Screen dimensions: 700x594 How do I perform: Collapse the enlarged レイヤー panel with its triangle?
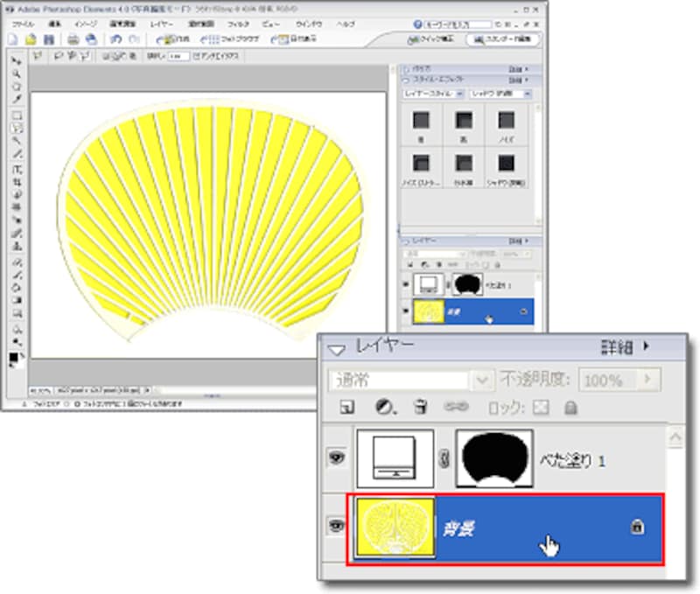pyautogui.click(x=336, y=347)
